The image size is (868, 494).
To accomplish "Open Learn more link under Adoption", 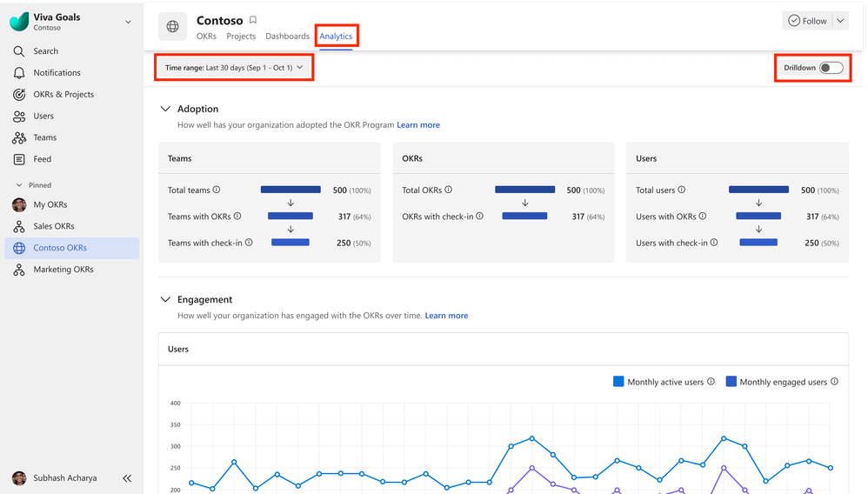I will coord(418,125).
